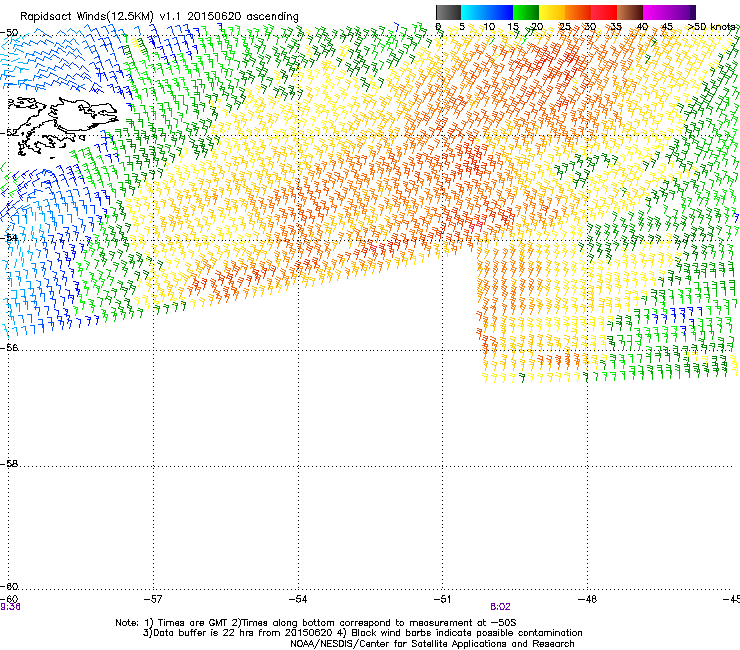
Task: Click the -48 longitude axis label
Action: point(587,599)
